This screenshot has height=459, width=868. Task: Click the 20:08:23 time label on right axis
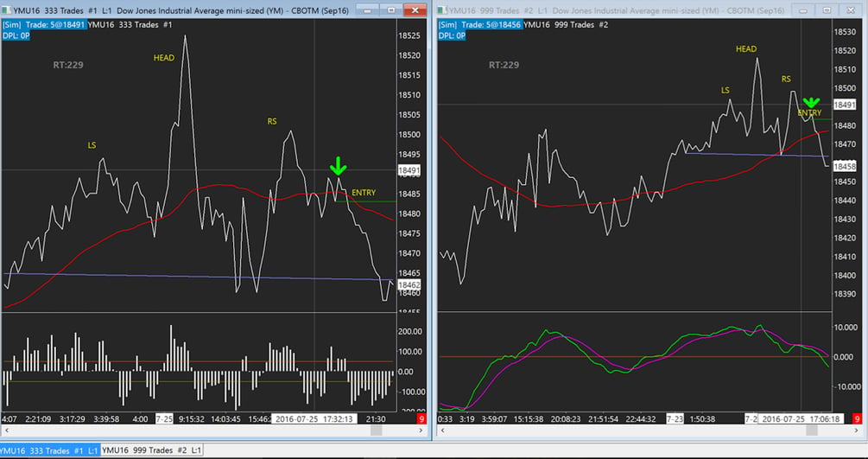(x=565, y=419)
